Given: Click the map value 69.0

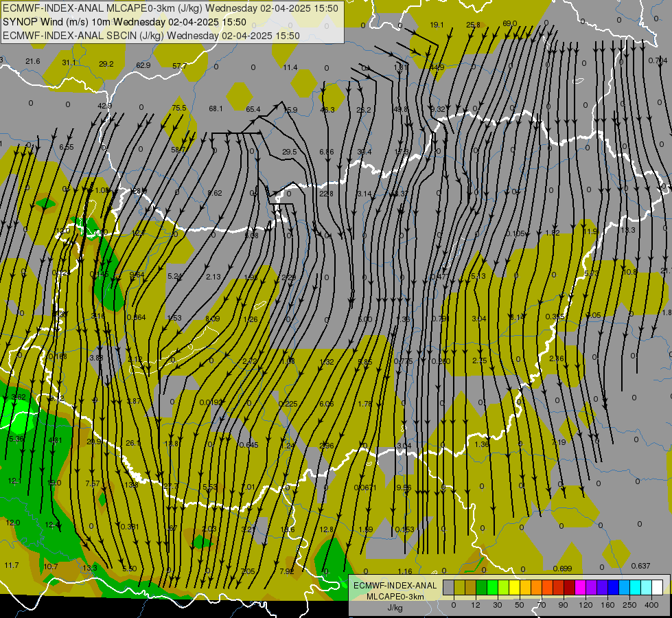Looking at the screenshot, I should pyautogui.click(x=509, y=23).
